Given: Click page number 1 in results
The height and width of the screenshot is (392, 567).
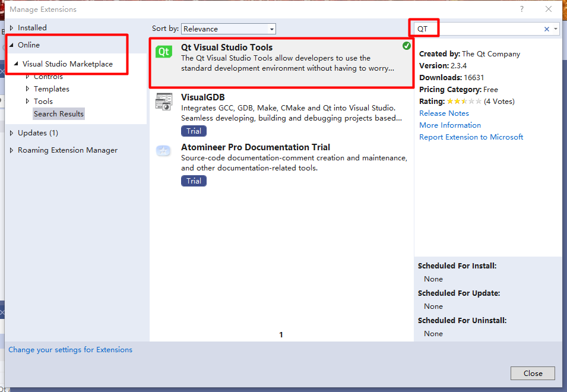Looking at the screenshot, I should (x=281, y=335).
